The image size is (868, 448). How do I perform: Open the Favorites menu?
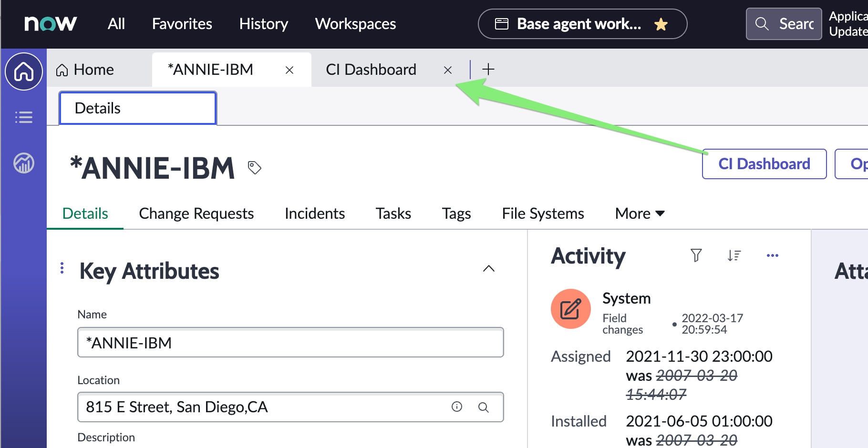pyautogui.click(x=182, y=24)
